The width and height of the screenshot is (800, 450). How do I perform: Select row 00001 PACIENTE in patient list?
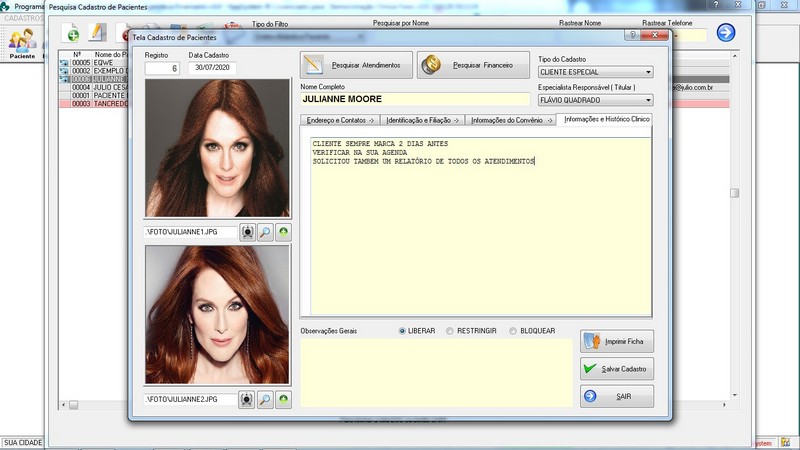pos(94,95)
